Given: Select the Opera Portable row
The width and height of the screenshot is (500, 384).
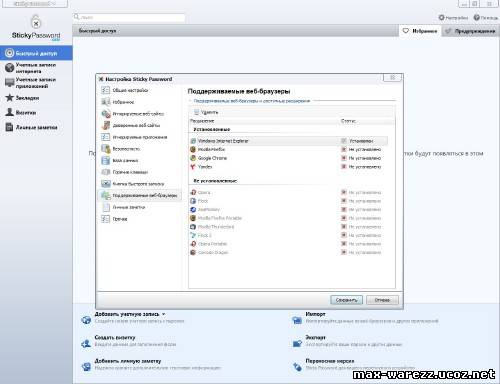Looking at the screenshot, I should click(289, 244).
